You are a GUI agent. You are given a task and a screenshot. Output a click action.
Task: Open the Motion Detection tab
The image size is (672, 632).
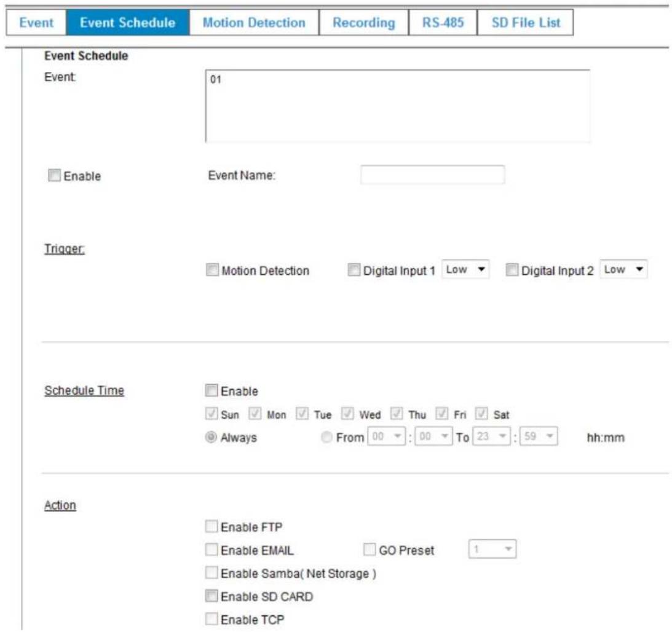(254, 22)
